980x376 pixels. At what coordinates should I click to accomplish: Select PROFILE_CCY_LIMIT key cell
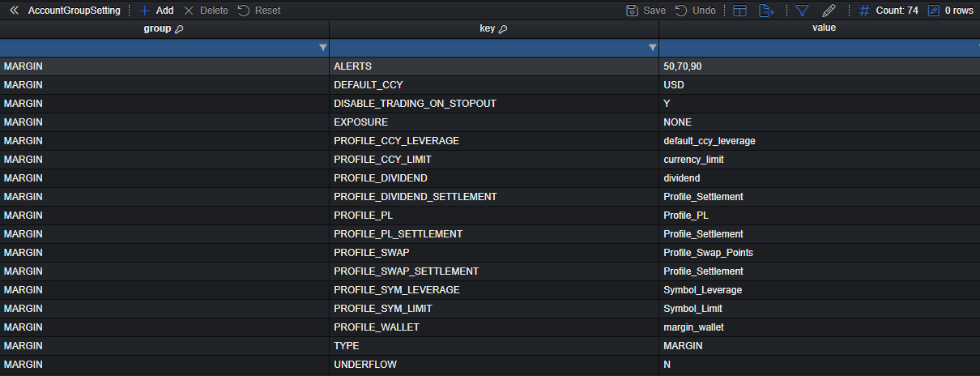(494, 160)
